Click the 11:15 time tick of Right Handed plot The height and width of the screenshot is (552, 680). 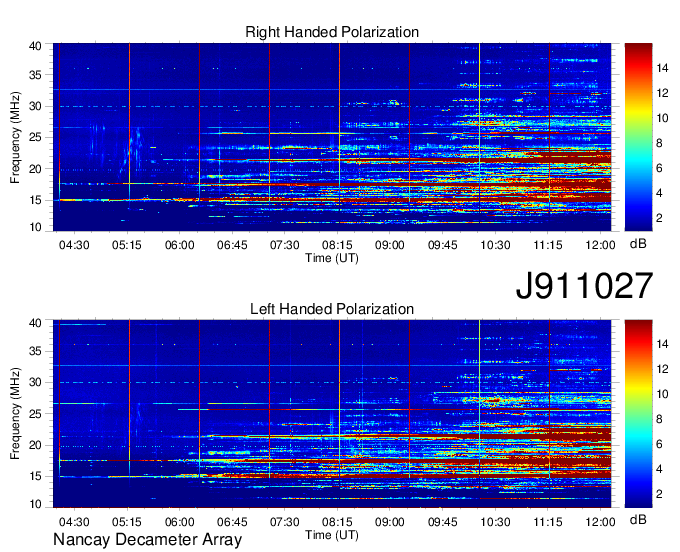click(548, 245)
